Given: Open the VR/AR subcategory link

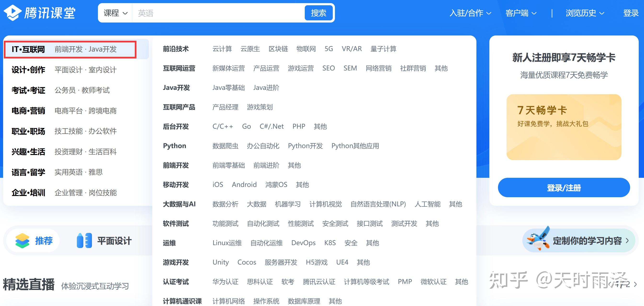Looking at the screenshot, I should [352, 49].
